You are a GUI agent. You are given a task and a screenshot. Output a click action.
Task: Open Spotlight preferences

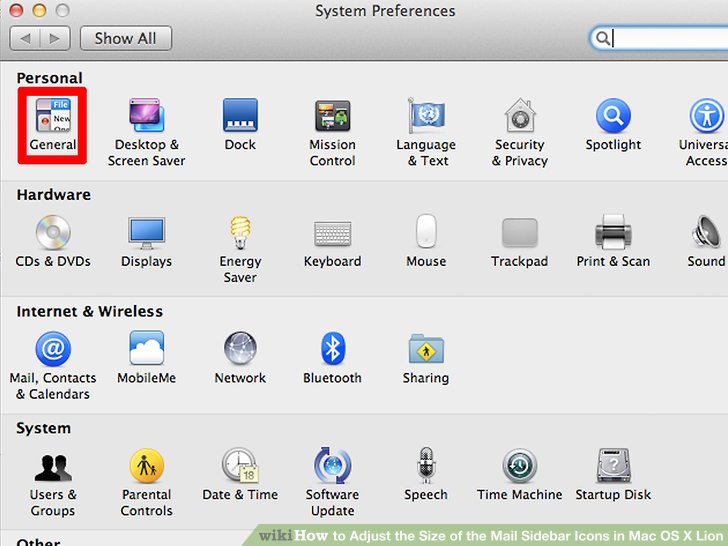(x=613, y=124)
